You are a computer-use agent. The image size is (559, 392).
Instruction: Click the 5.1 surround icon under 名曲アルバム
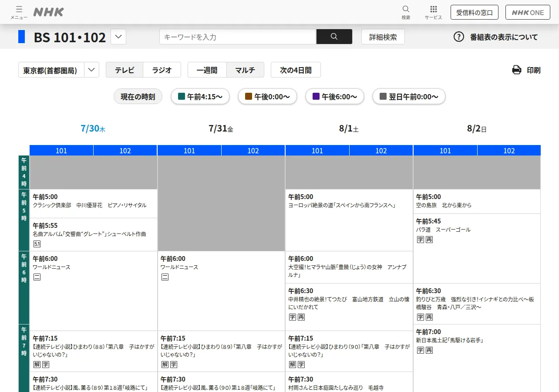pos(37,244)
